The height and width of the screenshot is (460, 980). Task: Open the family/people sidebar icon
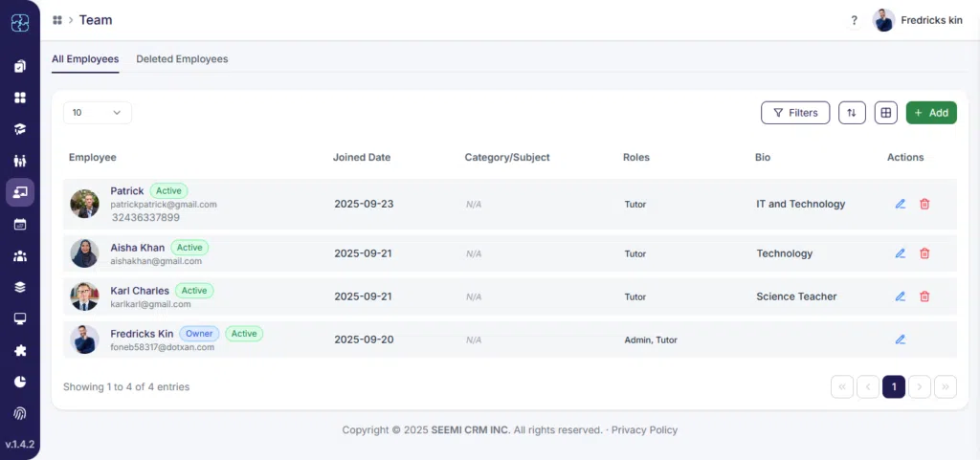point(20,161)
